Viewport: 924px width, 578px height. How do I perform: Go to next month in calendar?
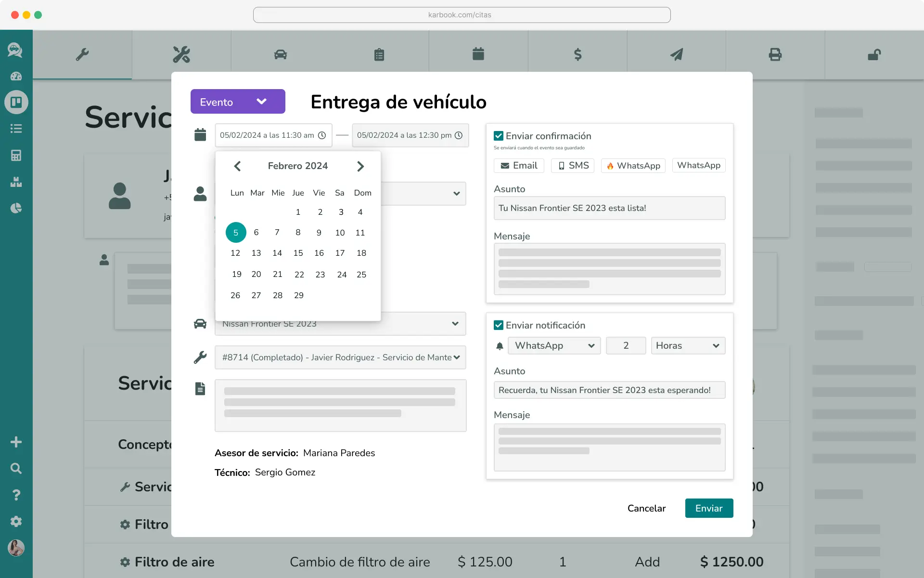[360, 166]
